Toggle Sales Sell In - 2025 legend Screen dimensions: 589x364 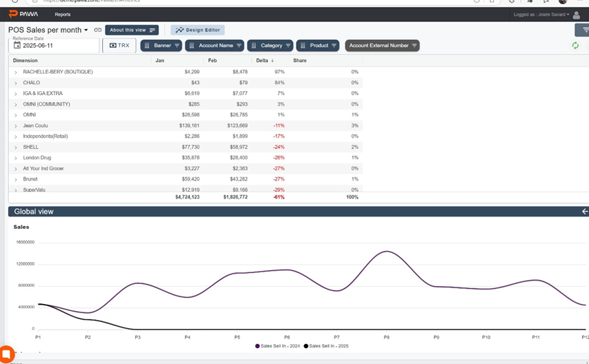point(326,346)
